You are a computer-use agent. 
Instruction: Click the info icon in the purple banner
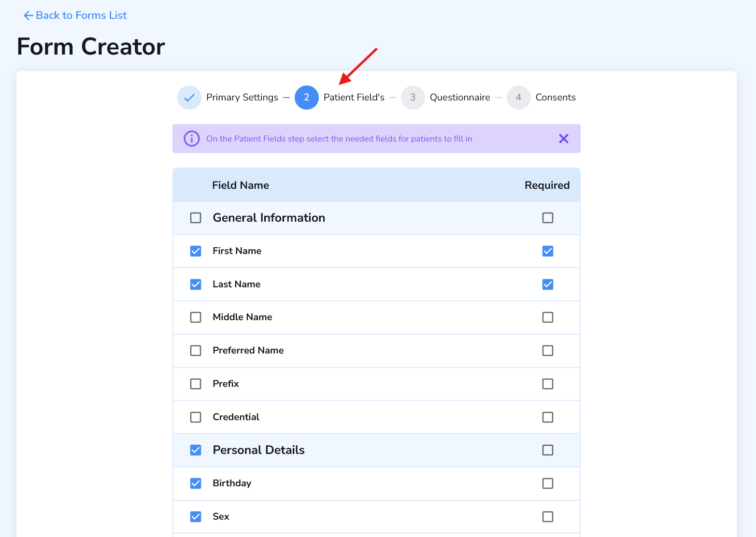191,139
